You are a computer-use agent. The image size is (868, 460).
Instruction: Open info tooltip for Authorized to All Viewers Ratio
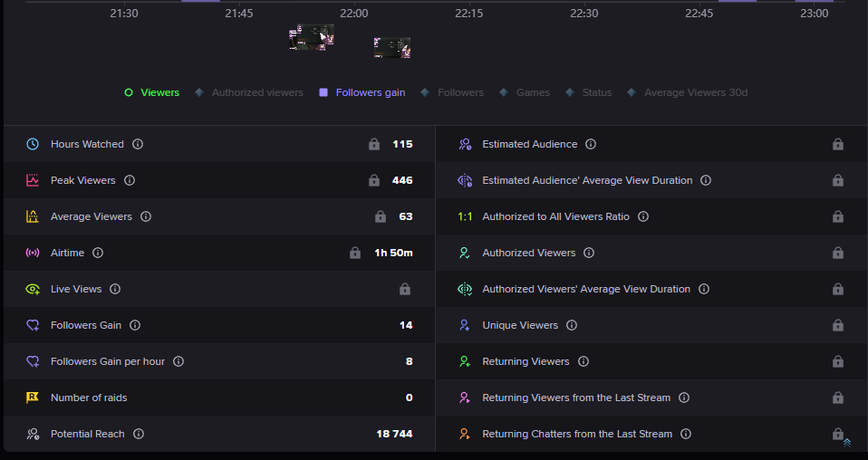coord(643,216)
